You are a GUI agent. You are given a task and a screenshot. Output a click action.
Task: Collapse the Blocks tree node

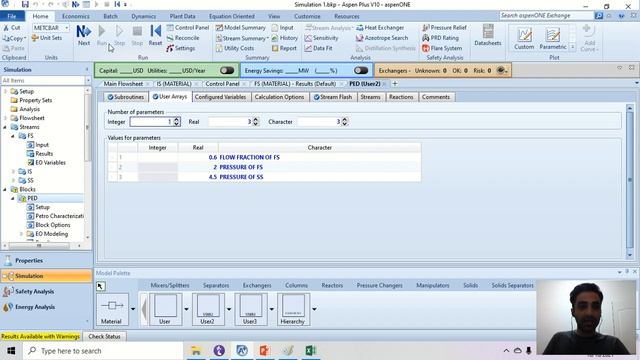5,189
